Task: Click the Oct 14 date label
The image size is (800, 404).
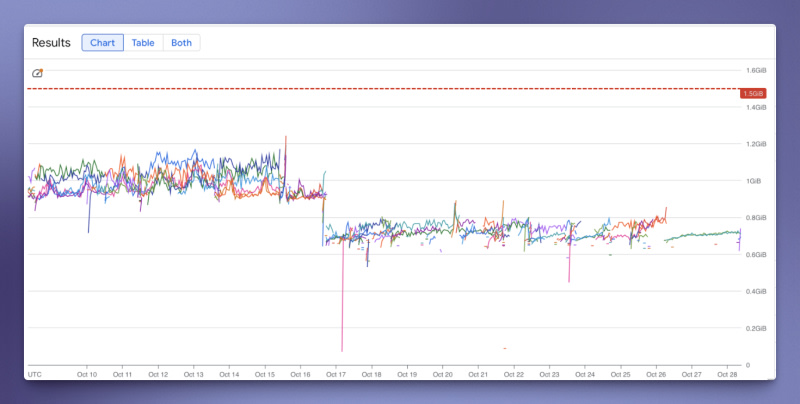Action: pos(229,375)
